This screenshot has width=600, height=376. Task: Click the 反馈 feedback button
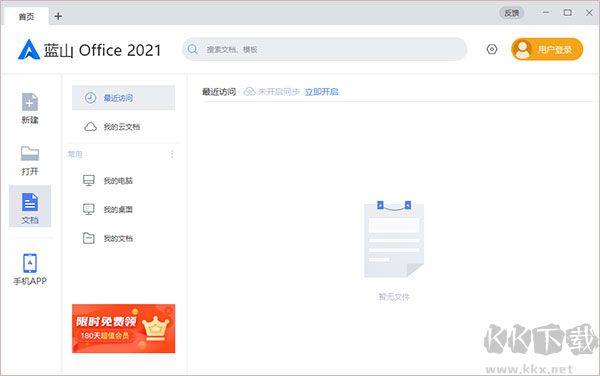click(512, 13)
